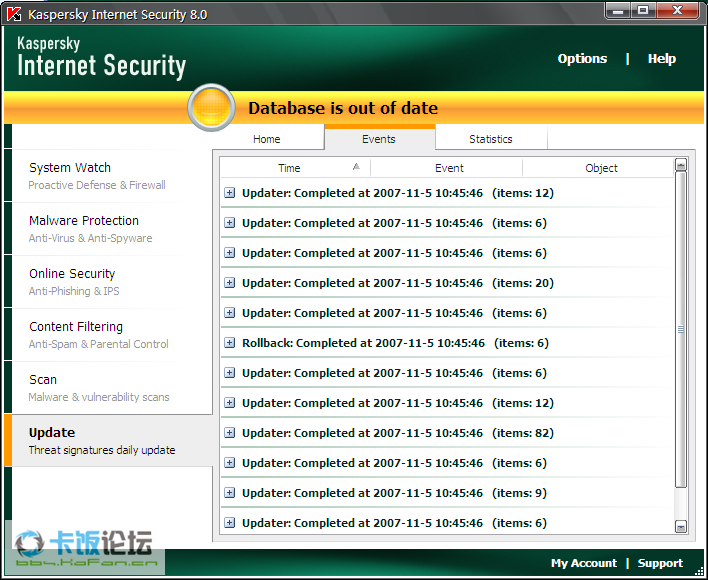Select the row reading "(items: 9)"
708x580 pixels.
coord(447,493)
